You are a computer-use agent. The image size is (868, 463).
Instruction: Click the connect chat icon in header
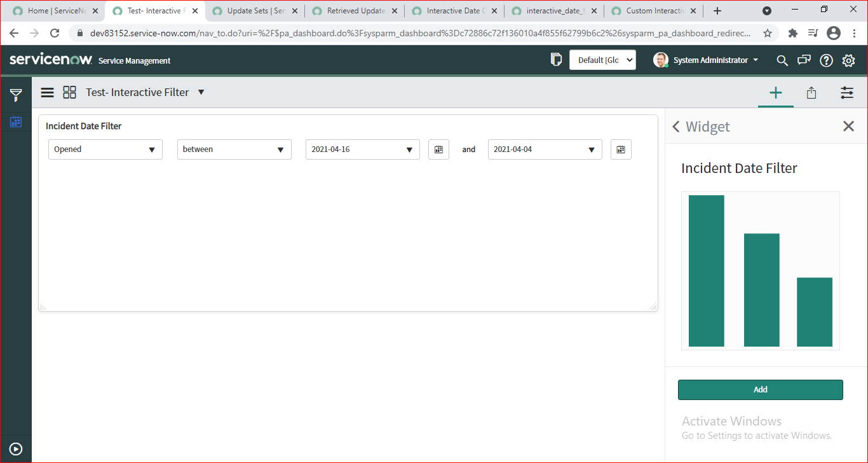point(804,60)
